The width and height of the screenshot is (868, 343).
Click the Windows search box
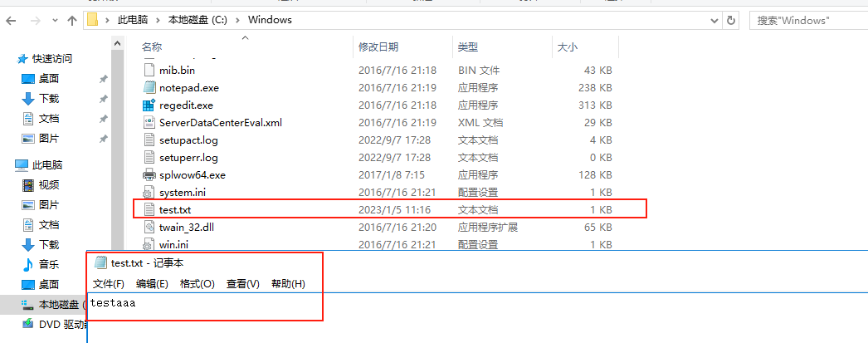[808, 21]
